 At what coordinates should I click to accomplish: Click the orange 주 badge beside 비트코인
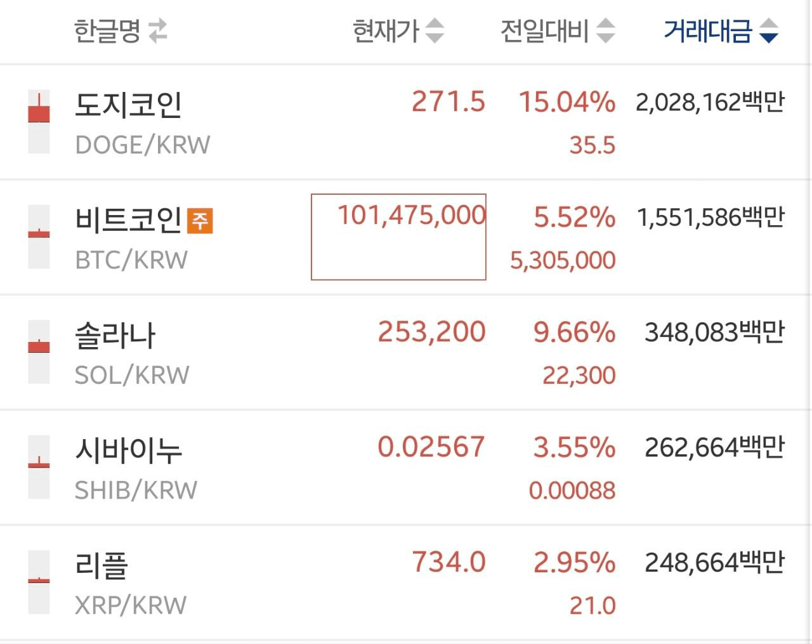pos(200,221)
